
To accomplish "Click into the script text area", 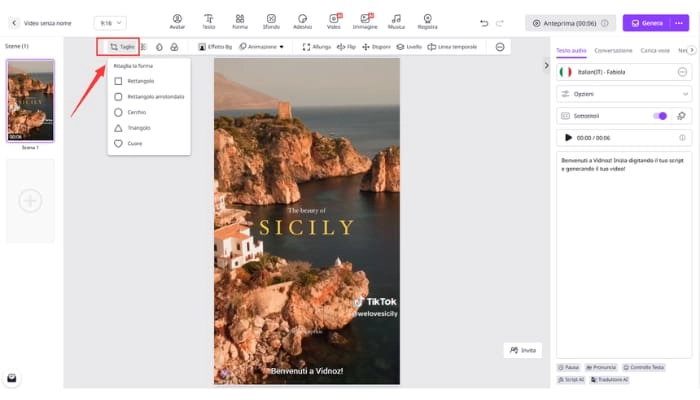I will click(624, 254).
